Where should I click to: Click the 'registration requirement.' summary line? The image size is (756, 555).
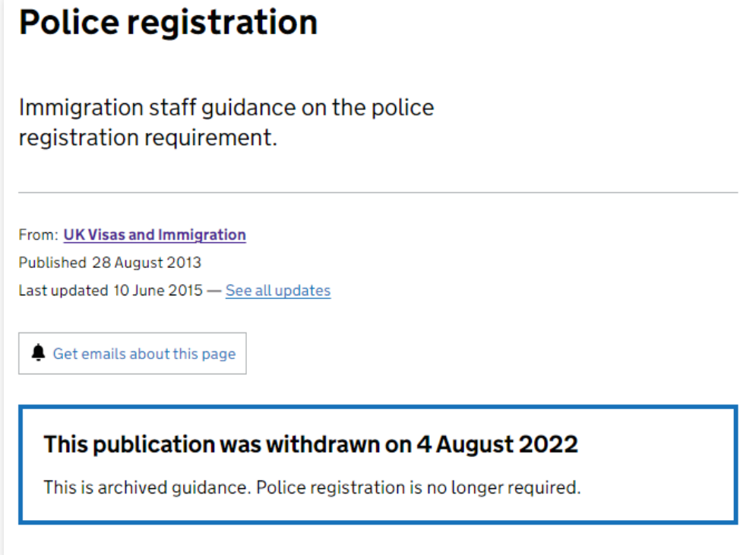click(147, 139)
